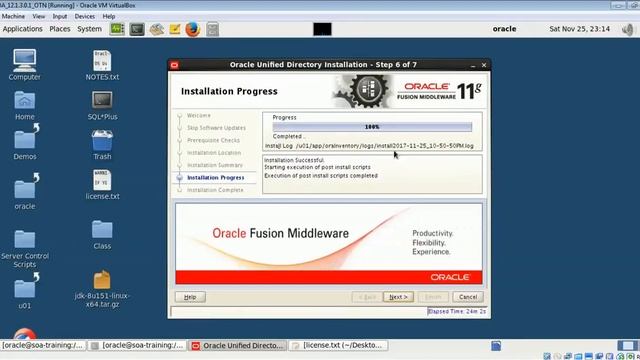Close the Oracle installer window

point(484,65)
